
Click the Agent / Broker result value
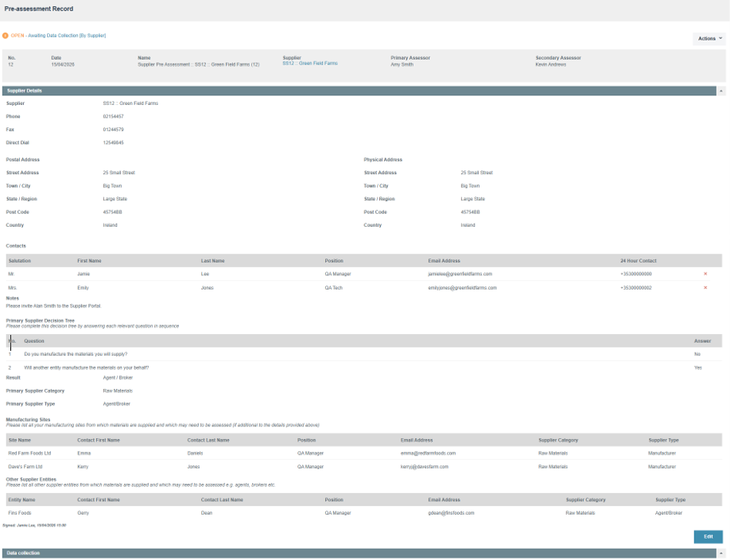point(118,378)
